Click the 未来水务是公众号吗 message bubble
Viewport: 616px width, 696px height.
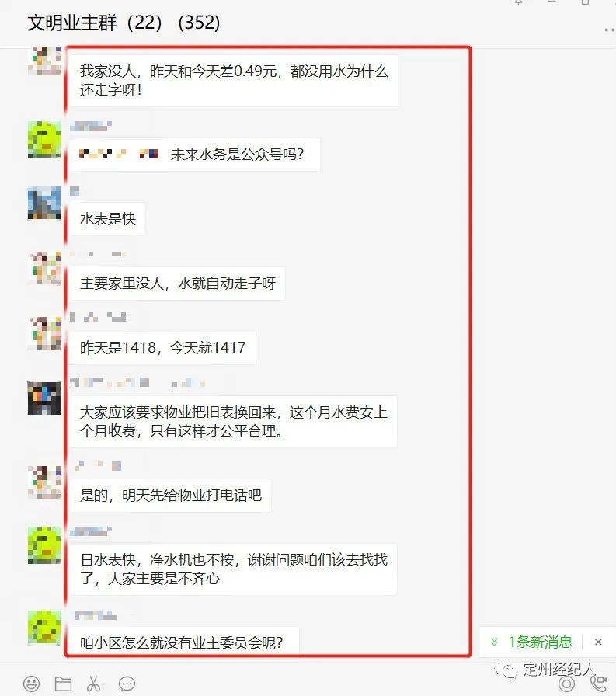[x=195, y=155]
